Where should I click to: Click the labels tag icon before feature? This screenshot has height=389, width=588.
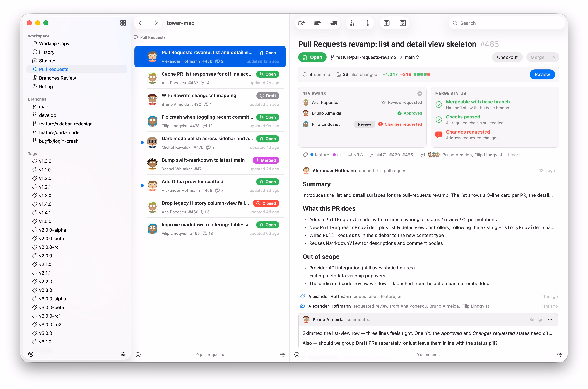click(305, 155)
